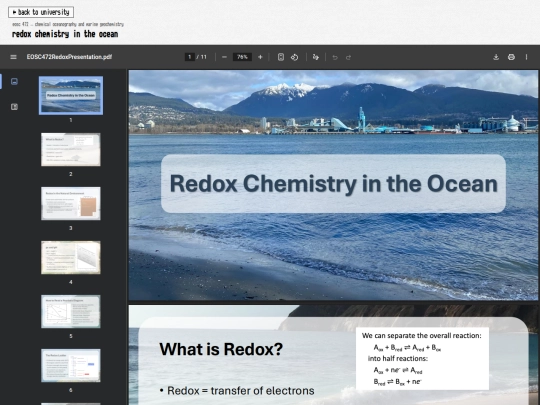Click the EOSC472RedoxPresentation.pdf file name
The width and height of the screenshot is (540, 405).
click(x=69, y=57)
